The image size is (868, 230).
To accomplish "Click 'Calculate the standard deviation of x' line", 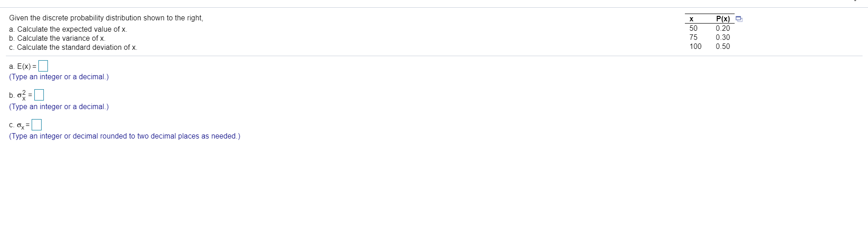I will tap(73, 47).
